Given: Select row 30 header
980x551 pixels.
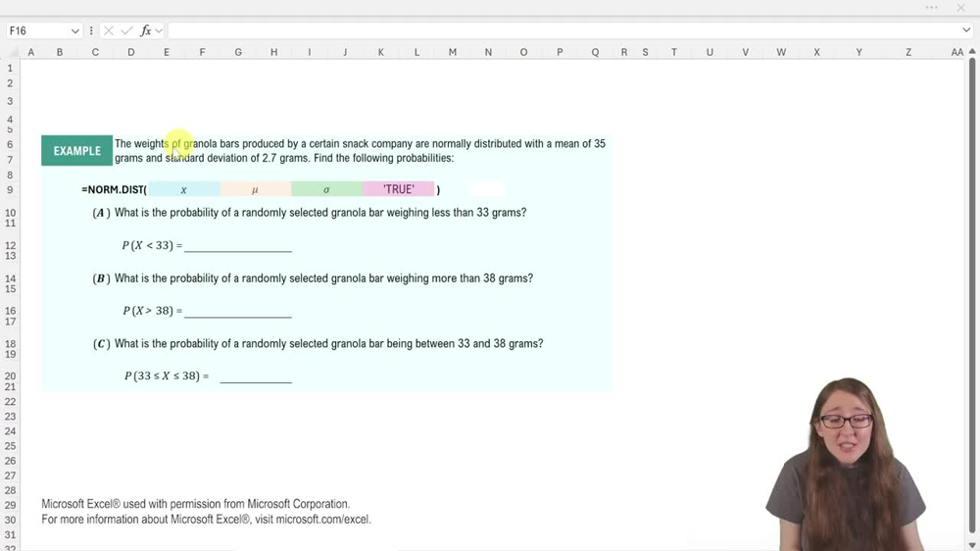Looking at the screenshot, I should pyautogui.click(x=10, y=520).
